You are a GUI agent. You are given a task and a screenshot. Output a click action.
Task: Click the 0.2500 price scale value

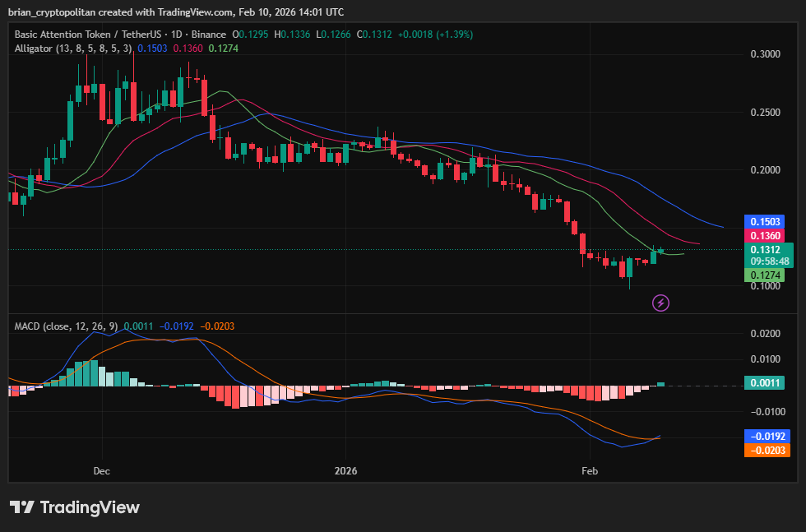pos(766,112)
